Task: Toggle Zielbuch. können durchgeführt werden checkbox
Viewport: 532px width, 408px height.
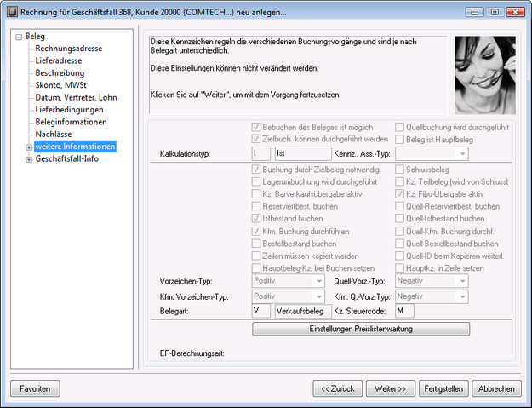Action: pyautogui.click(x=256, y=139)
